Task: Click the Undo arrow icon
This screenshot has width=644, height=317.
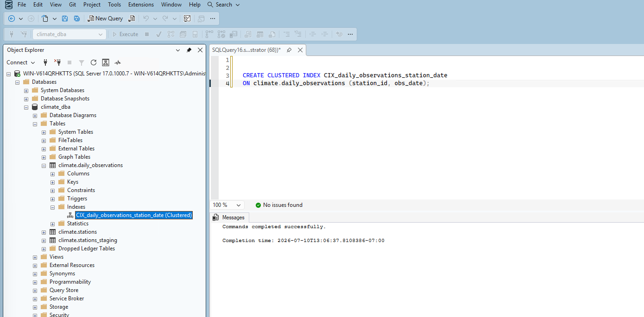Action: coord(146,19)
